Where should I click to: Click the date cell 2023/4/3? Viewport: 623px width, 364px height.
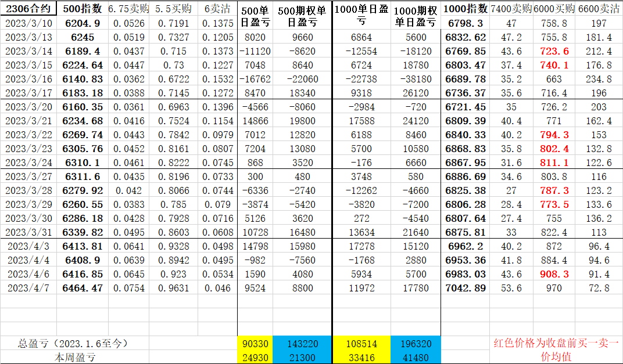click(28, 246)
